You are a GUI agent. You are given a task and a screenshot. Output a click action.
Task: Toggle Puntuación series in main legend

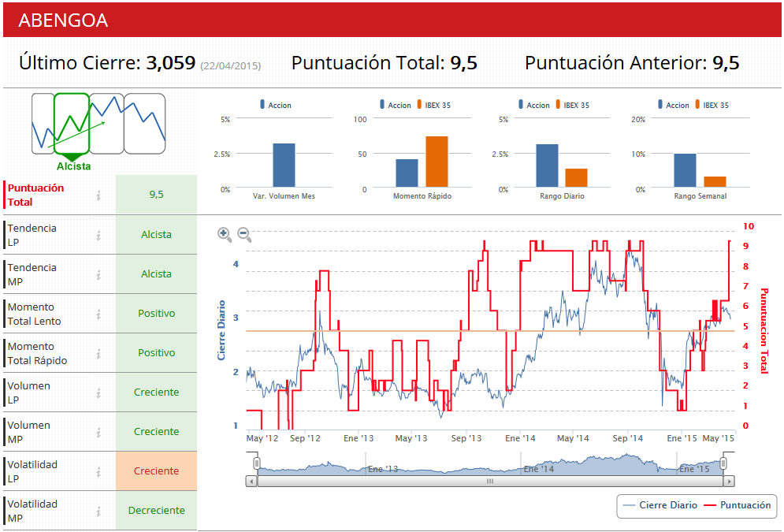pos(738,505)
